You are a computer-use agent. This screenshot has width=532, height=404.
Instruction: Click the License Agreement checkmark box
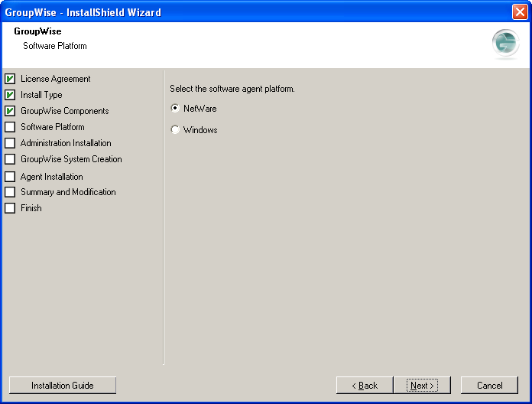[10, 79]
